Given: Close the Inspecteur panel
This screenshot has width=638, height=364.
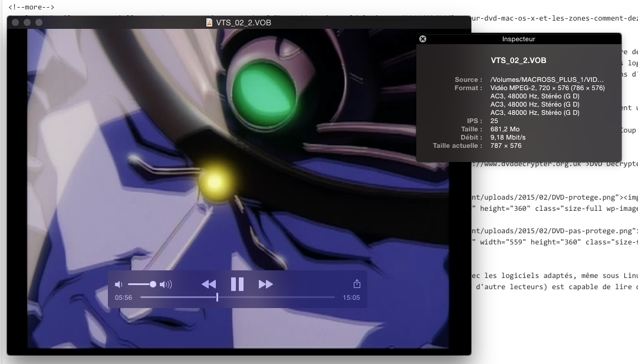Looking at the screenshot, I should point(423,39).
